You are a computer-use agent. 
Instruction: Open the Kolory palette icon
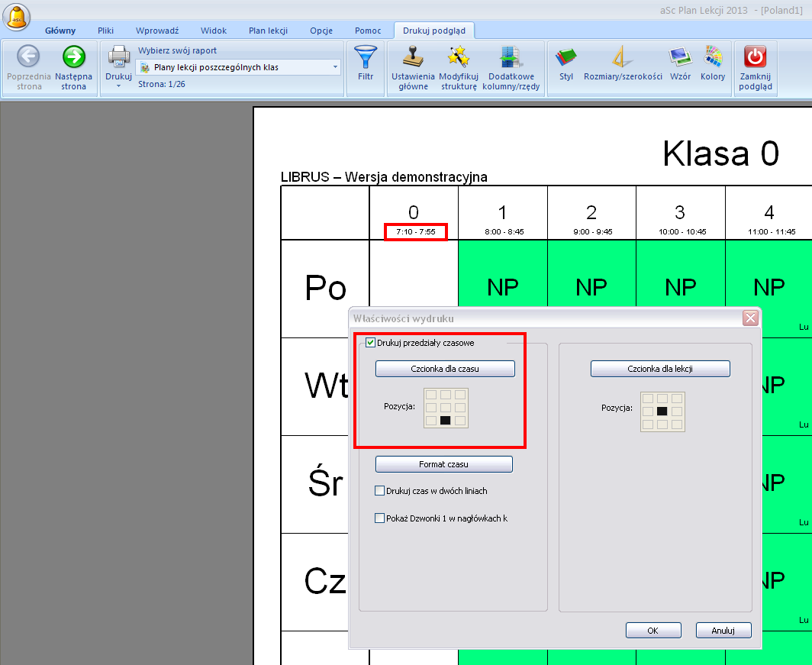tap(713, 57)
